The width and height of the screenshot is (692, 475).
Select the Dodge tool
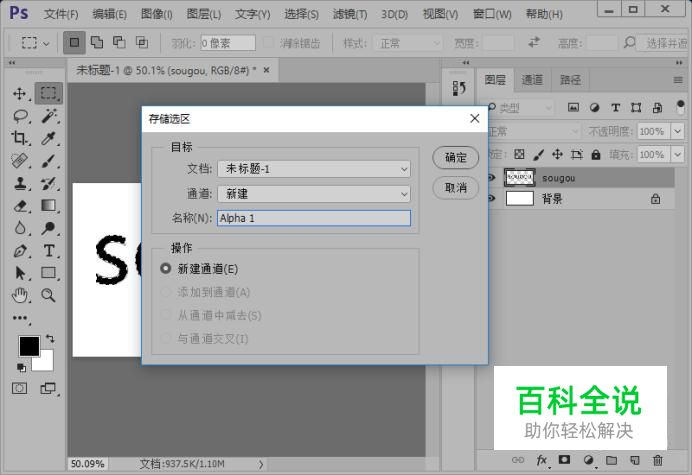[x=49, y=228]
